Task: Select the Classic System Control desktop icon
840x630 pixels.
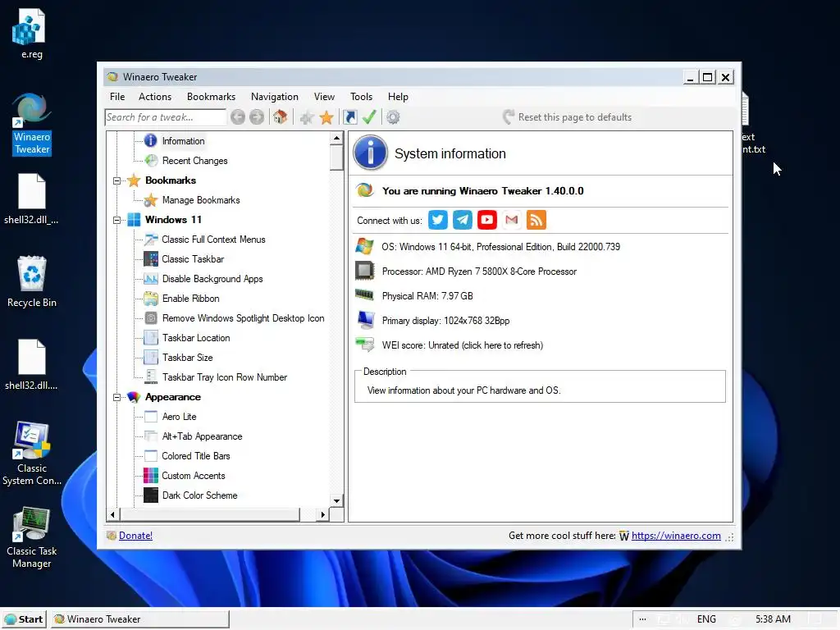Action: [32, 454]
